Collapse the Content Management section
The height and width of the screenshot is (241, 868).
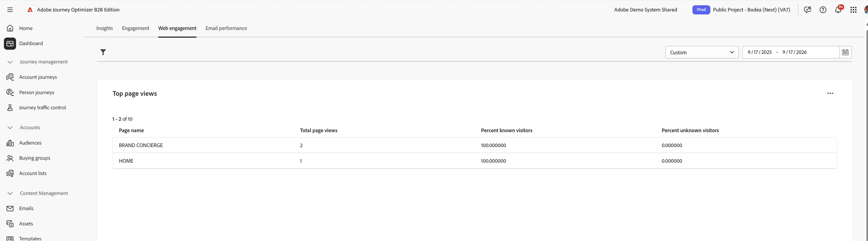click(10, 193)
